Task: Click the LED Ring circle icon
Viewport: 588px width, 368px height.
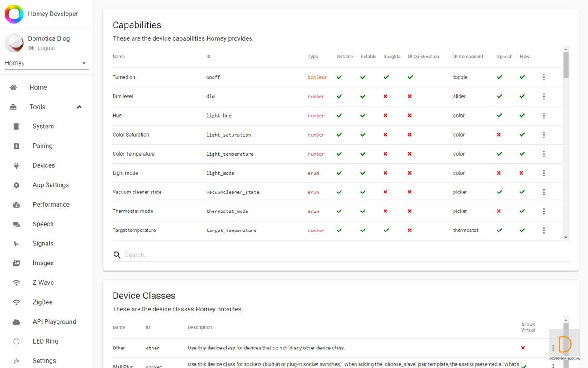Action: [x=16, y=341]
